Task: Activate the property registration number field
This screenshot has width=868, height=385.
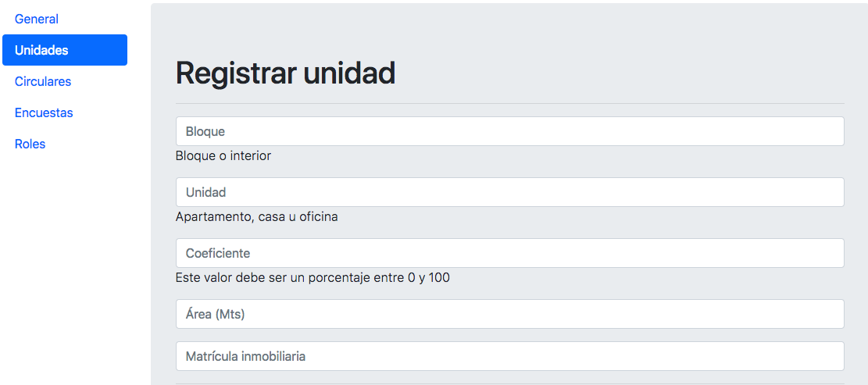Action: [510, 355]
